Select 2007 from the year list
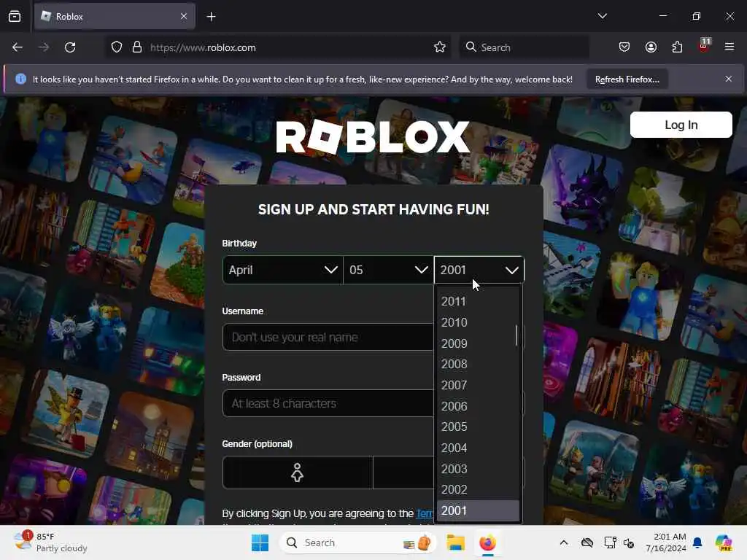The height and width of the screenshot is (560, 747). point(478,385)
